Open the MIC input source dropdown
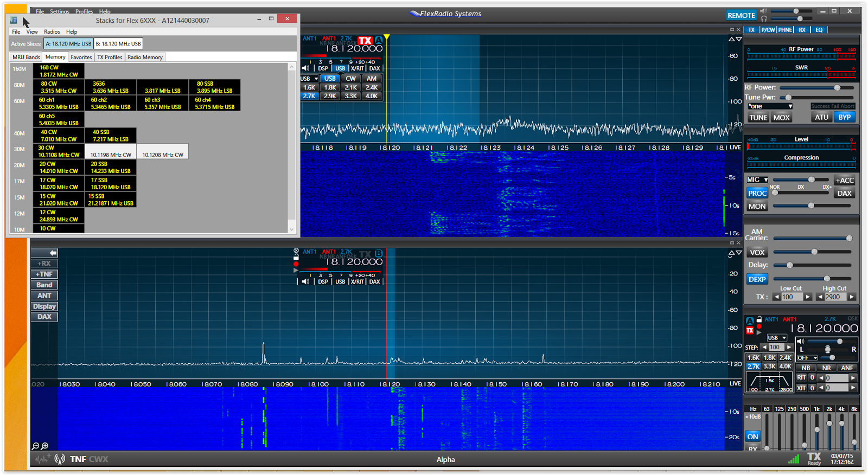Screen dimensions: 868x475 click(757, 180)
